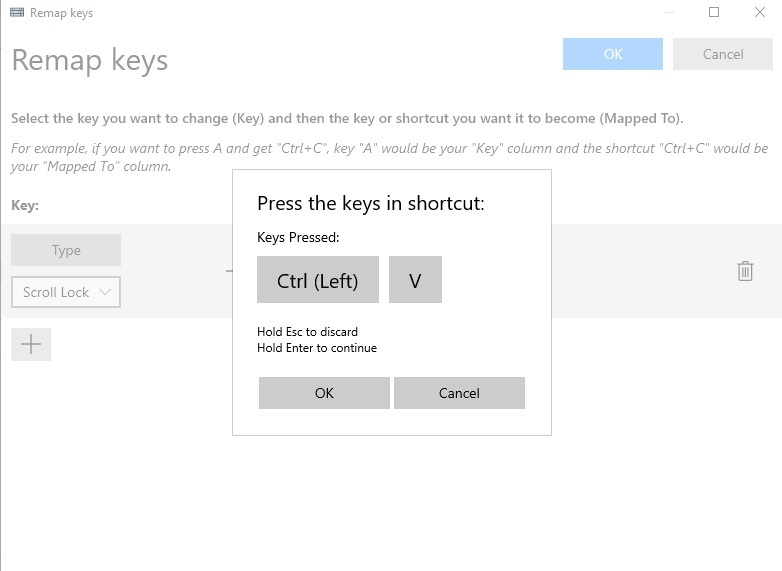Viewport: 782px width, 571px height.
Task: Add a new key remapping with plus button
Action: coord(31,344)
